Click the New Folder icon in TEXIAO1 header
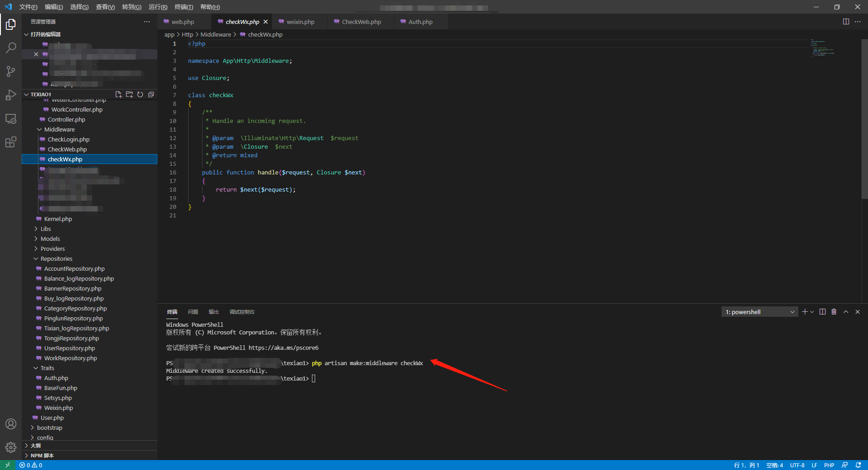 (x=129, y=94)
